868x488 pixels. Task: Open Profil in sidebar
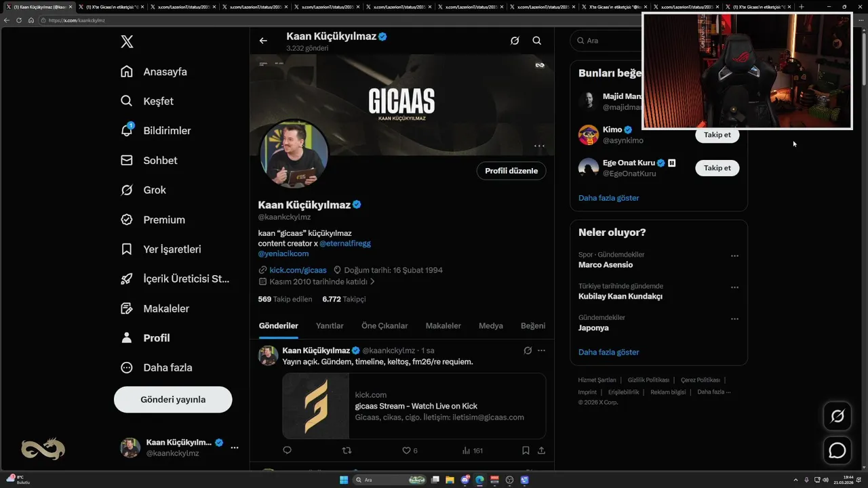[x=145, y=338]
